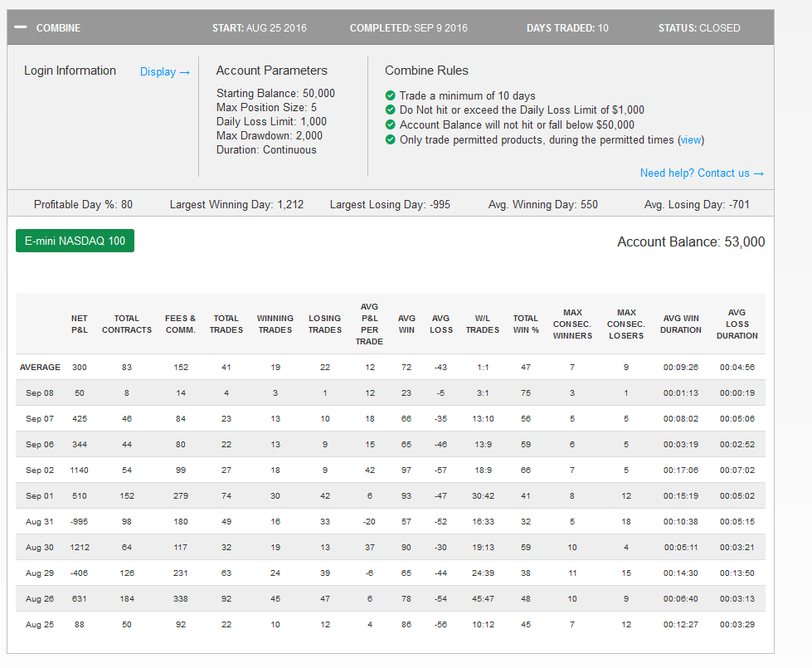Viewport: 812px width, 668px height.
Task: Click the TOTAL CONTRACTS column header
Action: 127,324
